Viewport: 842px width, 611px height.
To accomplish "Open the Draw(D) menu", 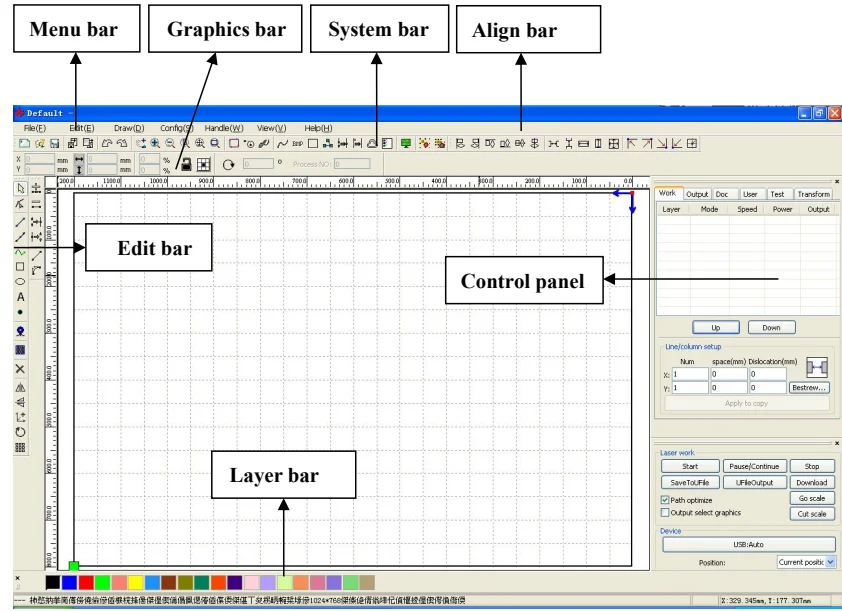I will [x=129, y=128].
